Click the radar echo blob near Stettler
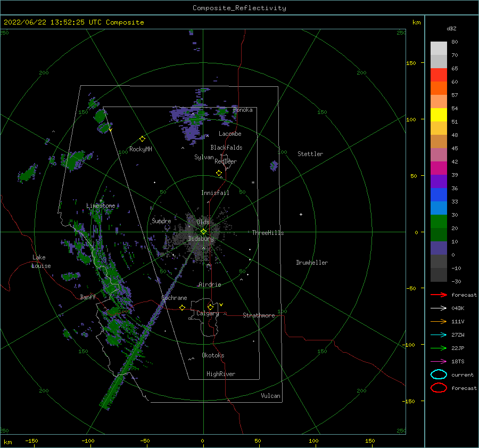This screenshot has width=479, height=448. pyautogui.click(x=274, y=166)
